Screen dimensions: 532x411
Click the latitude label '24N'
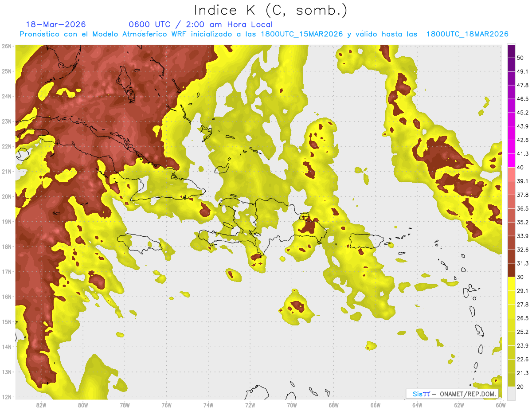[x=7, y=96]
